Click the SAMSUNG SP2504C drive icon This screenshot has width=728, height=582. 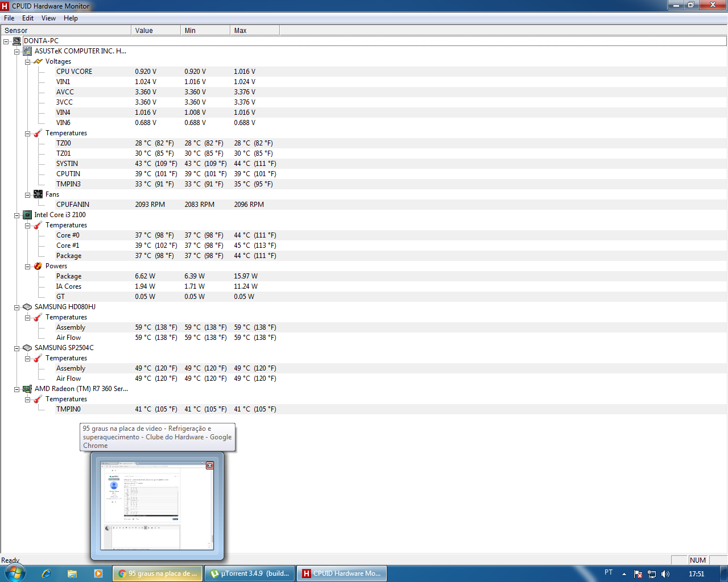click(x=27, y=348)
